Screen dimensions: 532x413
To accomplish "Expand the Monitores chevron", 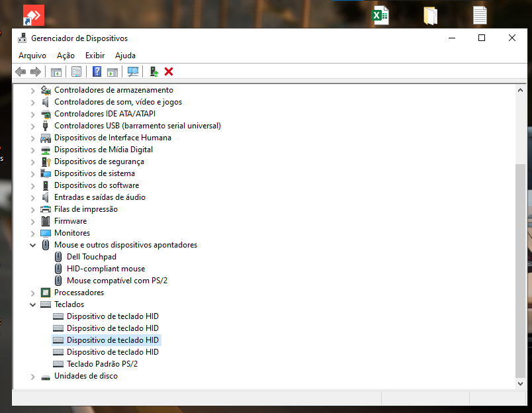I will pyautogui.click(x=32, y=233).
